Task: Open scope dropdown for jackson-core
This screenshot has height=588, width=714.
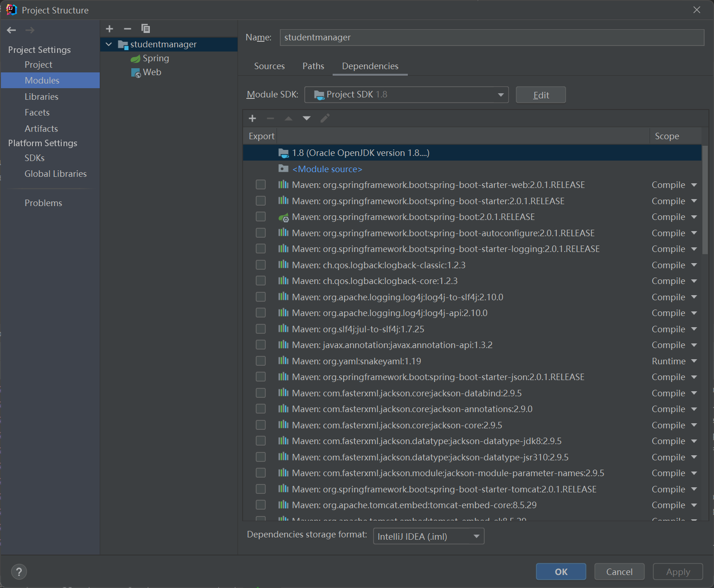Action: tap(694, 425)
